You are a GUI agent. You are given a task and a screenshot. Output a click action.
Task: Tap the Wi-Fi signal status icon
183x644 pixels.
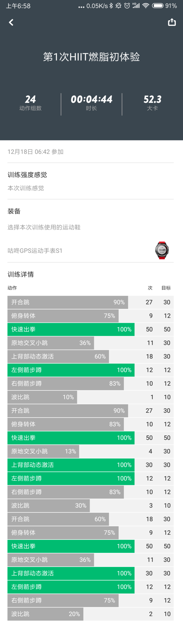[146, 6]
